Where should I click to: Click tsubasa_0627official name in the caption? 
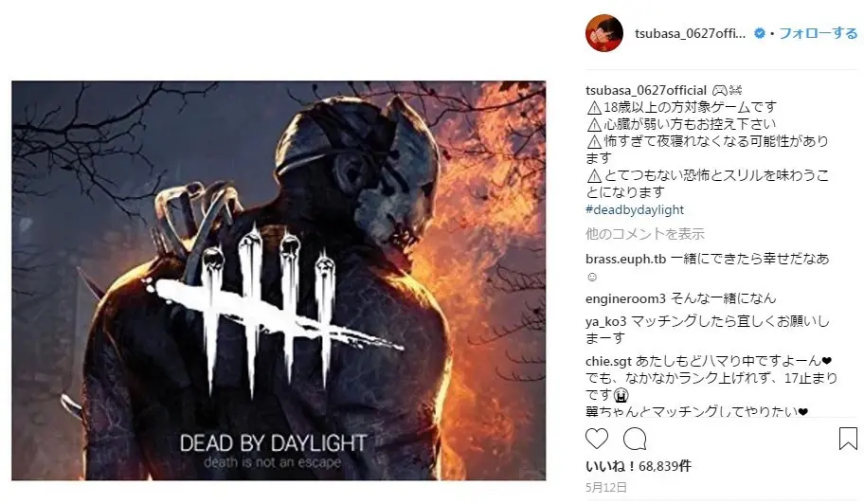(x=646, y=90)
